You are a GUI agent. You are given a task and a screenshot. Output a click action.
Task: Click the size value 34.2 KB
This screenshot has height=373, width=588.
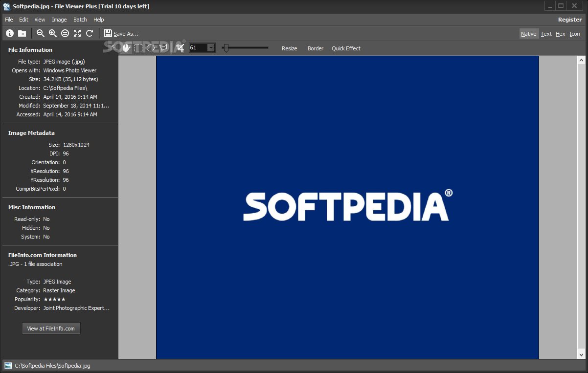tap(71, 79)
